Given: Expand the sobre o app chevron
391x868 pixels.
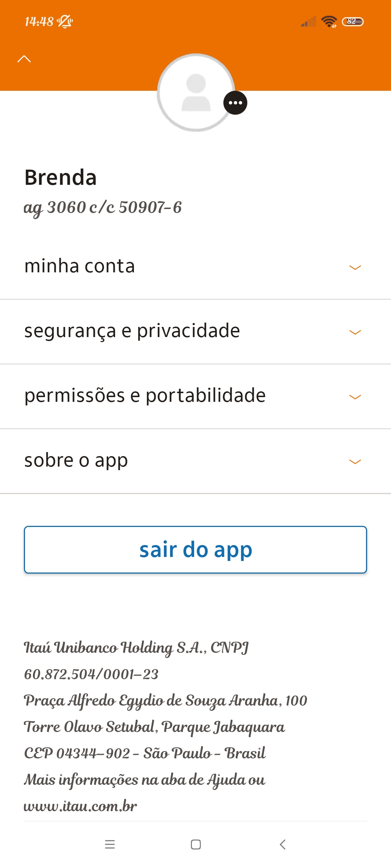Looking at the screenshot, I should (355, 462).
